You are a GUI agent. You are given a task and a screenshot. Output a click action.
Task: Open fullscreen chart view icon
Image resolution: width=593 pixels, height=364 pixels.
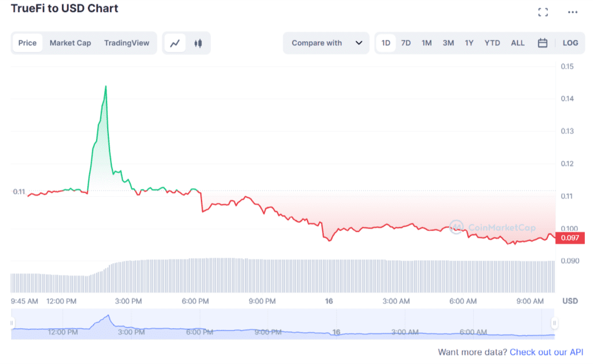[543, 12]
